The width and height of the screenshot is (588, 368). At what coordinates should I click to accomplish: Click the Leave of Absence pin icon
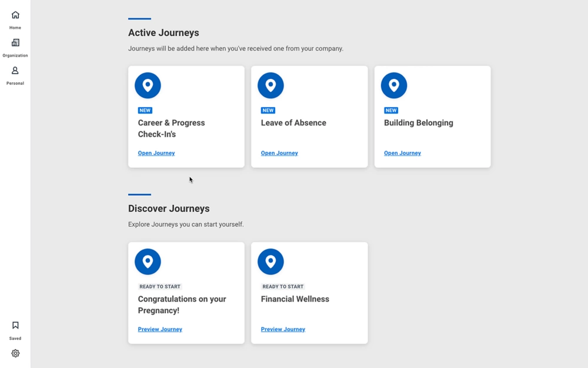[270, 85]
